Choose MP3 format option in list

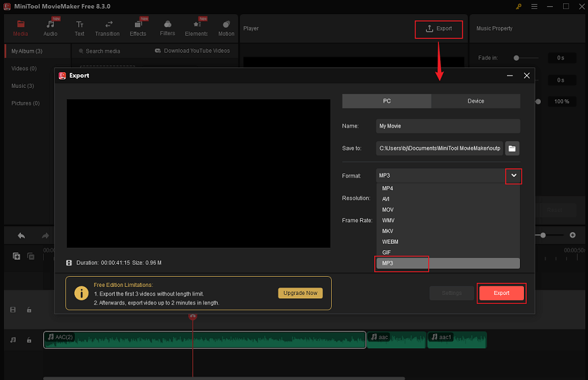click(x=448, y=263)
